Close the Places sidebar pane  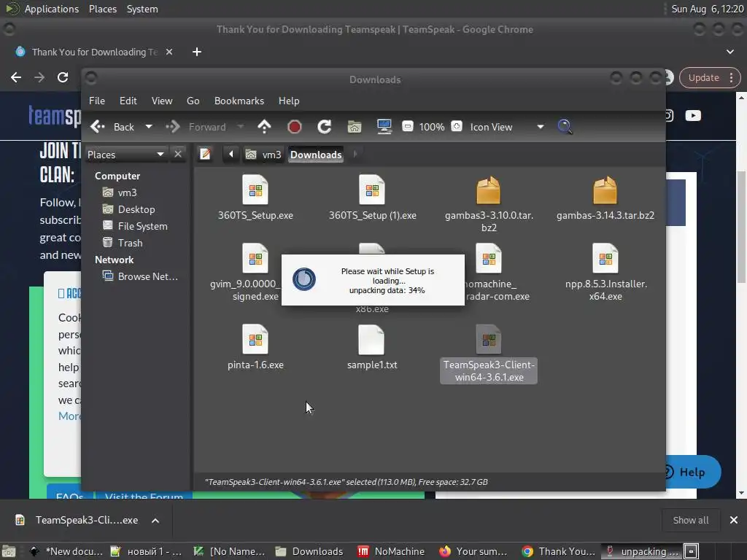click(x=178, y=155)
